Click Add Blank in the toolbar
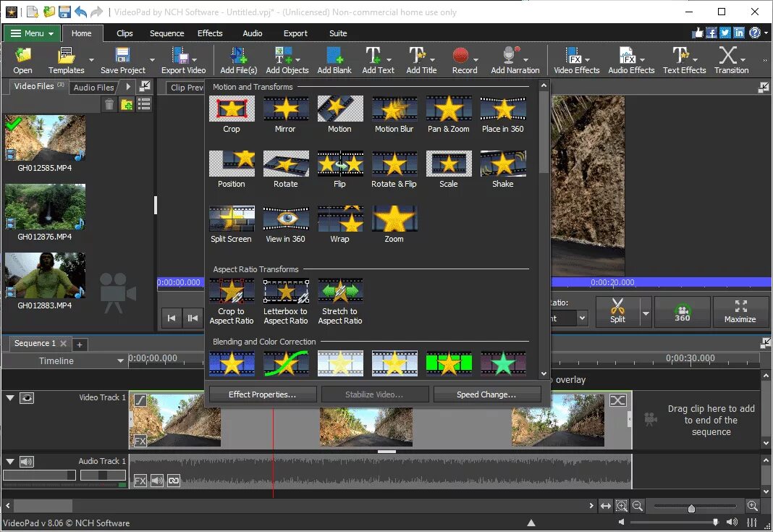Viewport: 773px width, 532px height. 334,60
